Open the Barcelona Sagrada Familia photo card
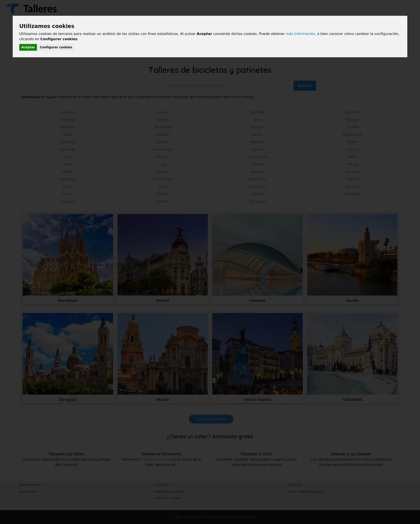The height and width of the screenshot is (524, 420). [68, 259]
